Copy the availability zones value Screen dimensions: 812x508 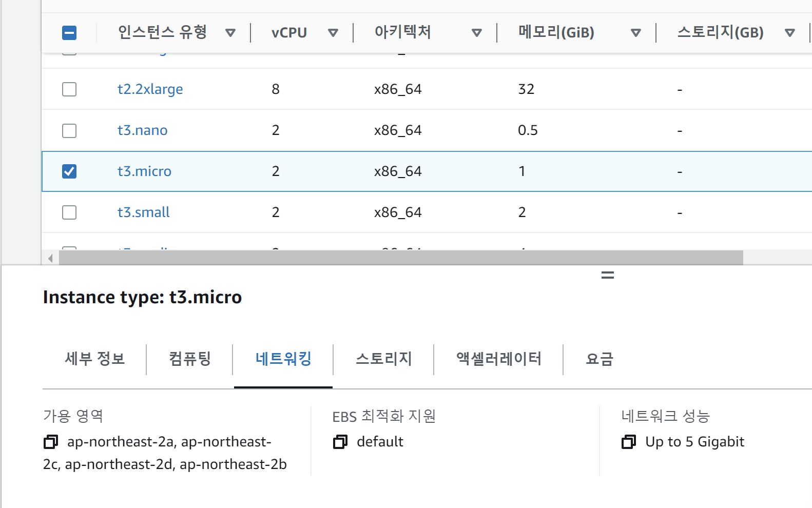coord(51,442)
